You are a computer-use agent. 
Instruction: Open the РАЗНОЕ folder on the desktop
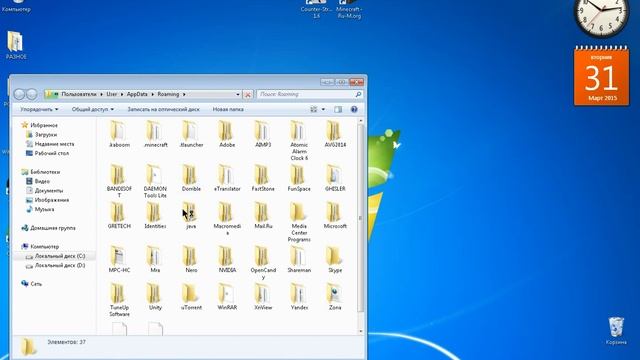16,45
